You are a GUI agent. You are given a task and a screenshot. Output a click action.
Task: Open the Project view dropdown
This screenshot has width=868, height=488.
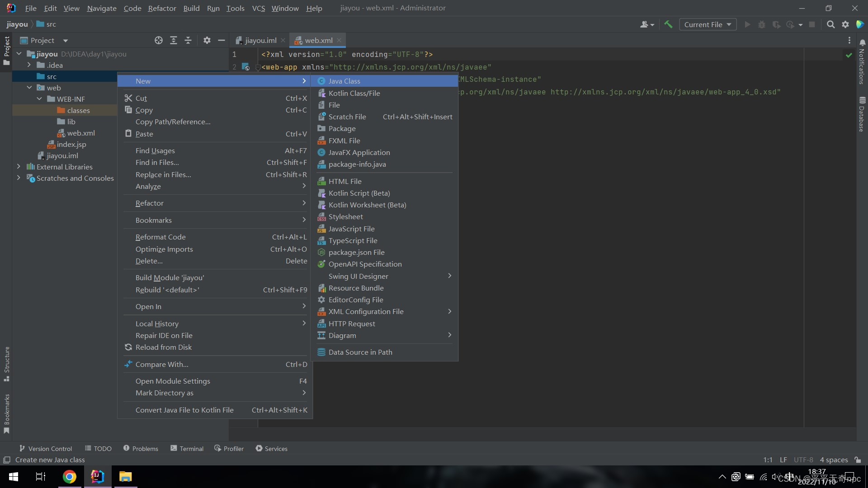tap(44, 40)
